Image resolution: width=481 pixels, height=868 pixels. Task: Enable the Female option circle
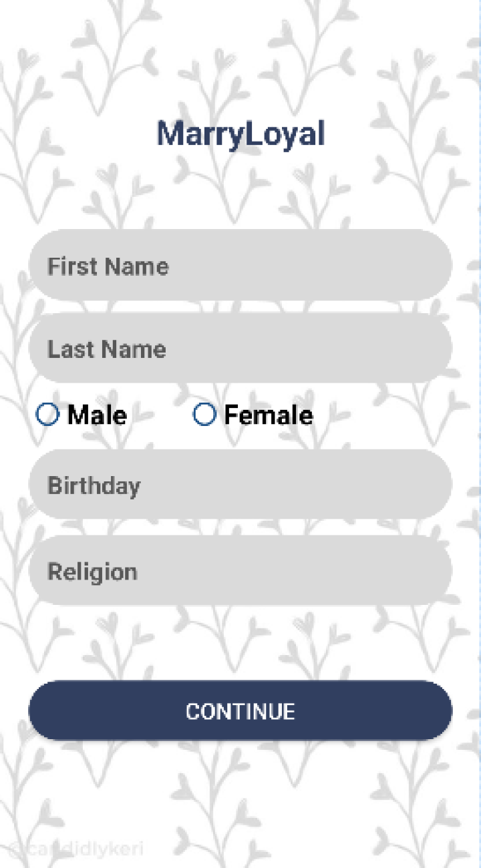click(x=204, y=415)
